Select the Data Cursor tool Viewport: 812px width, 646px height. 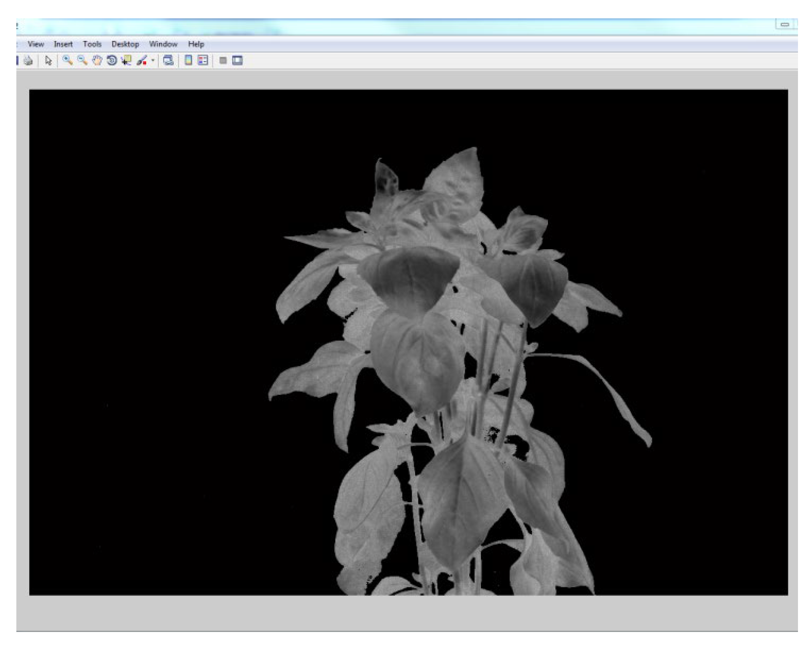point(126,60)
